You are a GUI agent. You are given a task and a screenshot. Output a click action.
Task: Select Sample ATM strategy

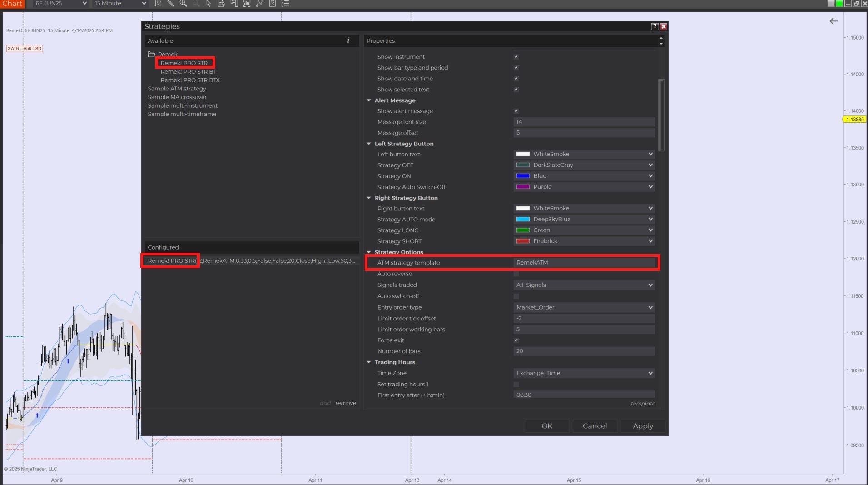[177, 89]
